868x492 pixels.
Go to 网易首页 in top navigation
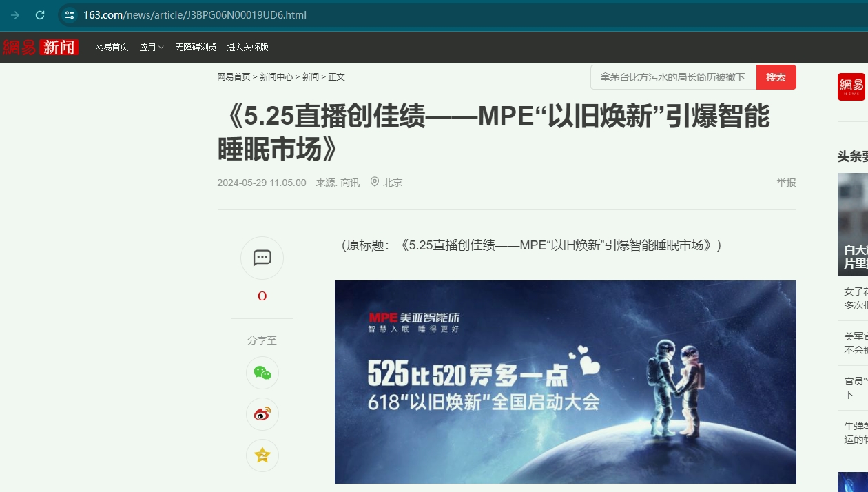pyautogui.click(x=112, y=47)
